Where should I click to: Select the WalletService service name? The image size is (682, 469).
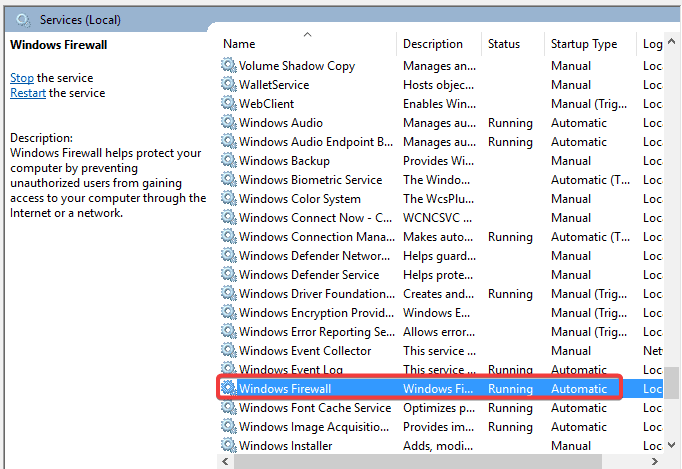(274, 85)
